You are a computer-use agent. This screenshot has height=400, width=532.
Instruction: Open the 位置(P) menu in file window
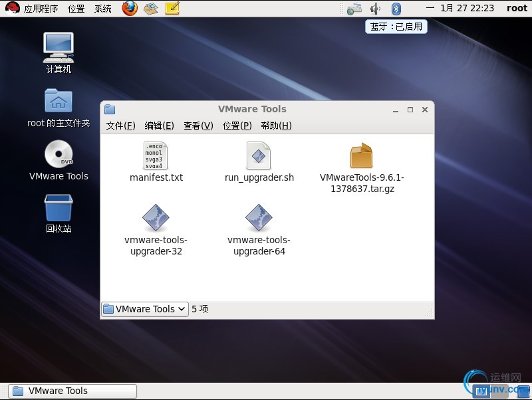[237, 126]
